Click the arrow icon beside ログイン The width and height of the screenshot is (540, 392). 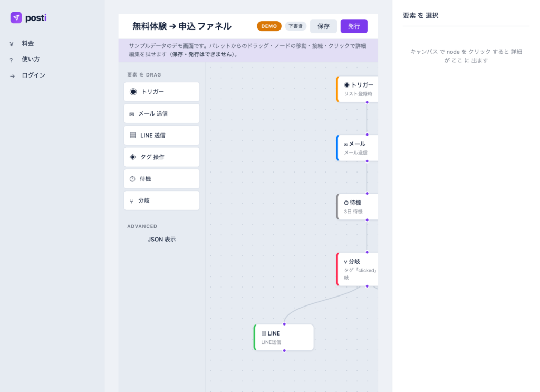point(13,76)
